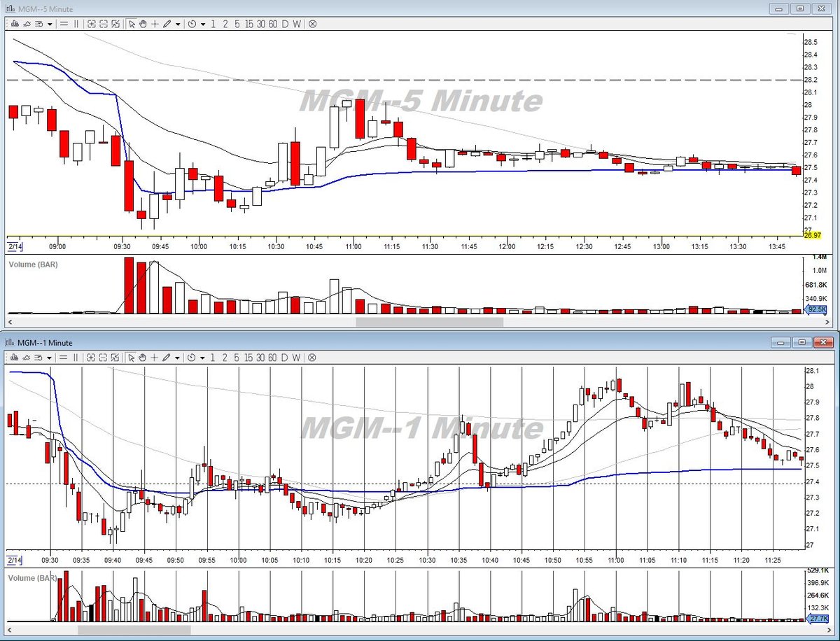Click the fit-to-window icon in 5 Minute toolbar
Screen dimensions: 840x641
click(115, 24)
